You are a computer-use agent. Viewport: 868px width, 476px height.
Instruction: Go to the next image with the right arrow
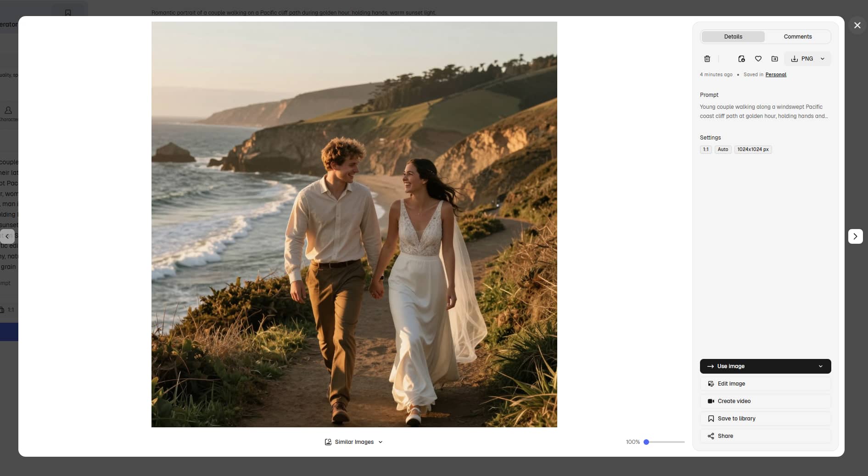point(855,236)
